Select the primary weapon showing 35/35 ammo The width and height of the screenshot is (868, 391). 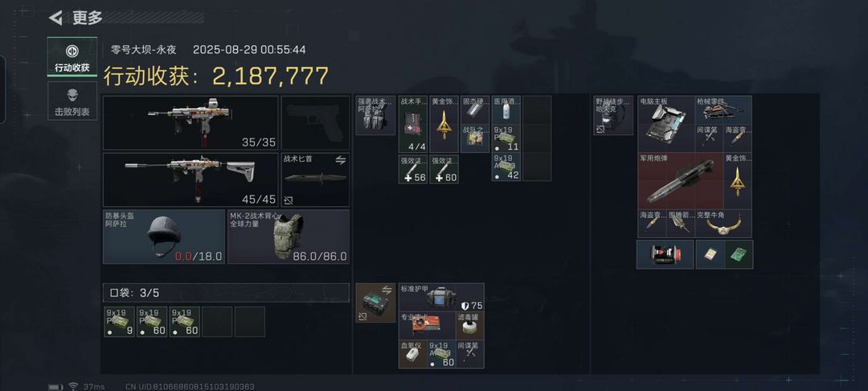pyautogui.click(x=190, y=122)
